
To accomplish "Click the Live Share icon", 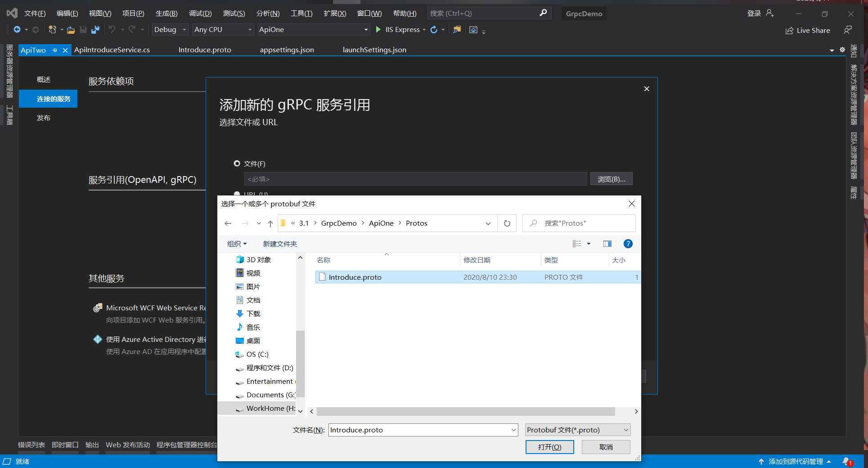I will coord(789,31).
